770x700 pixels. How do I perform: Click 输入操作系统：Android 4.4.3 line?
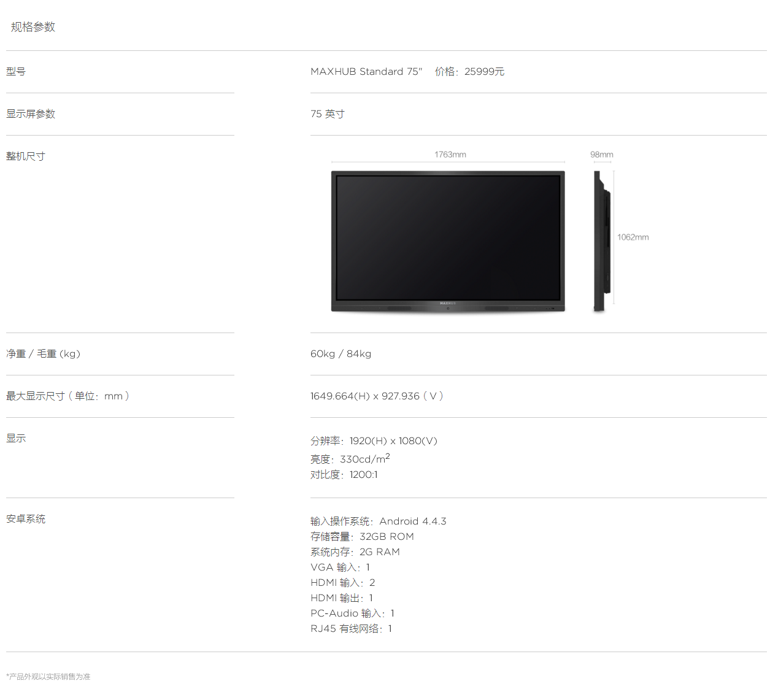coord(379,521)
